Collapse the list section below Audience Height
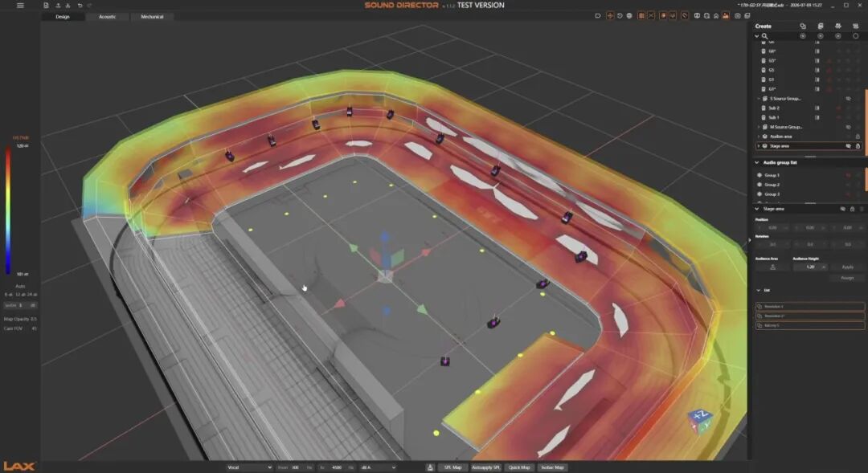This screenshot has height=473, width=868. [x=759, y=290]
